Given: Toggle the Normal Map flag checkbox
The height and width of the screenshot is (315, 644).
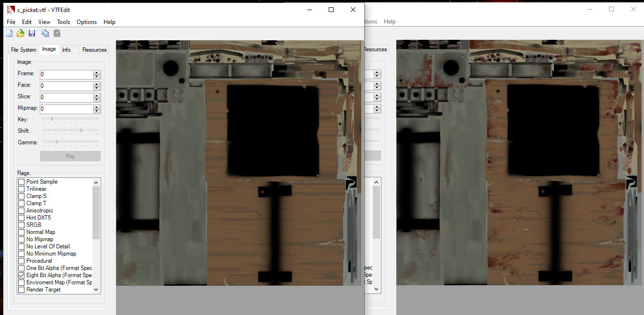Looking at the screenshot, I should [x=21, y=232].
